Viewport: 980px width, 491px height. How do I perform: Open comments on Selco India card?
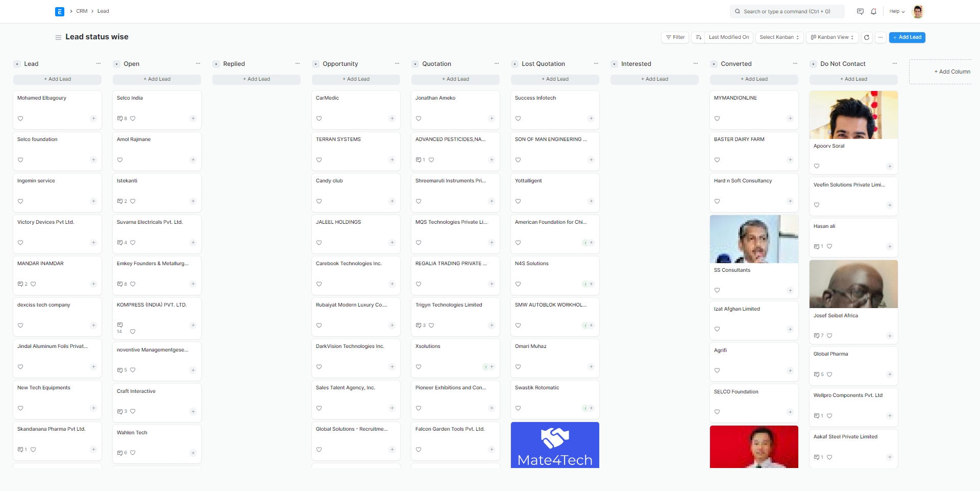coord(122,119)
